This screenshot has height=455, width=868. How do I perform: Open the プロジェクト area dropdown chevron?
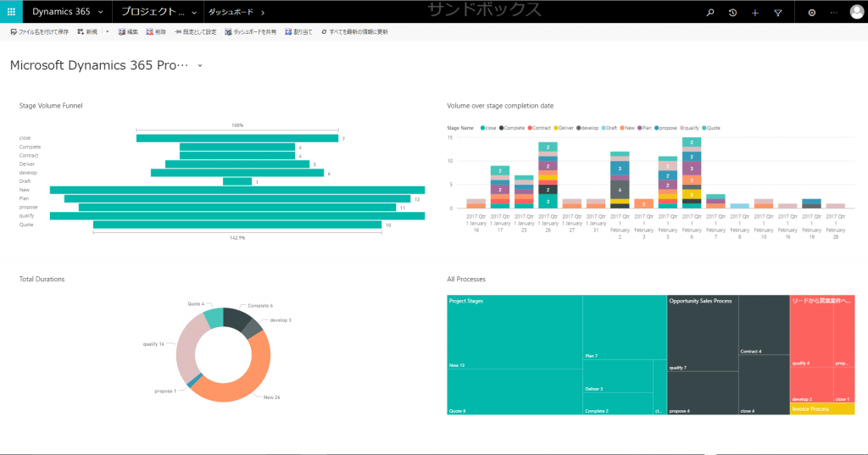(x=194, y=12)
